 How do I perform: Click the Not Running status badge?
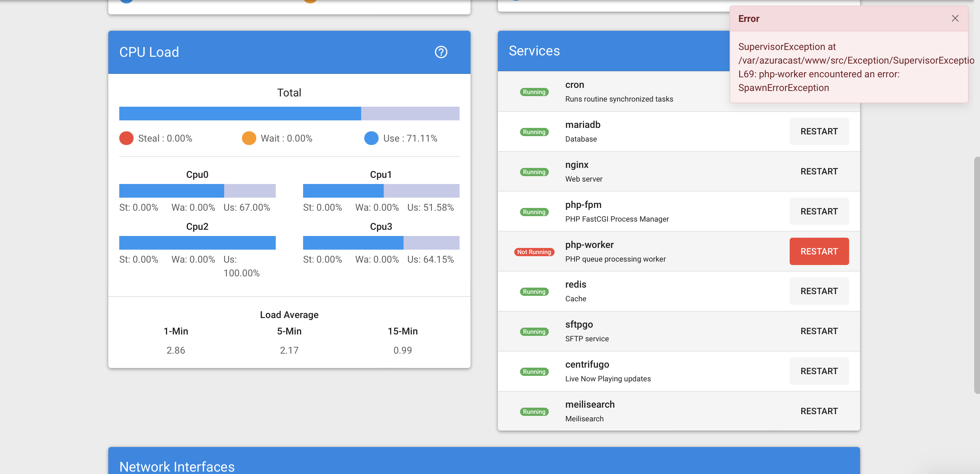tap(534, 252)
